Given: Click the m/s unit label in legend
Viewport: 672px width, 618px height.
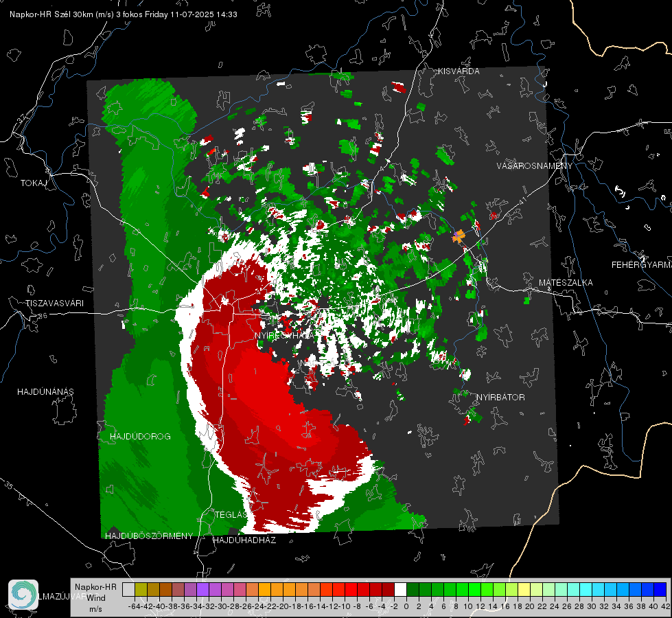Looking at the screenshot, I should click(x=95, y=608).
